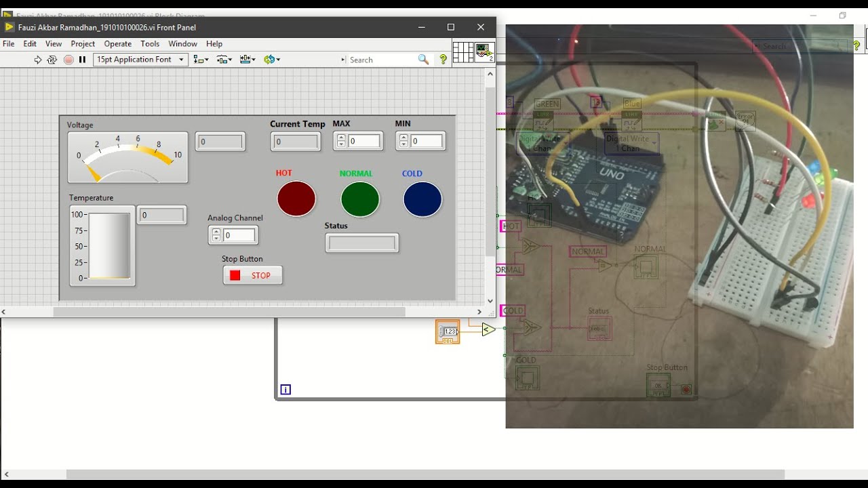Increment the MAX value stepper

click(341, 138)
